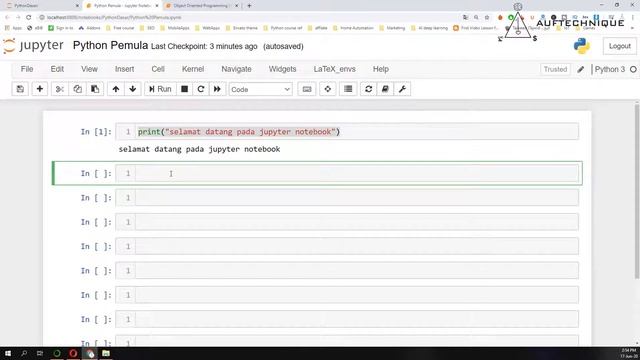Open the Kernel menu

click(193, 69)
